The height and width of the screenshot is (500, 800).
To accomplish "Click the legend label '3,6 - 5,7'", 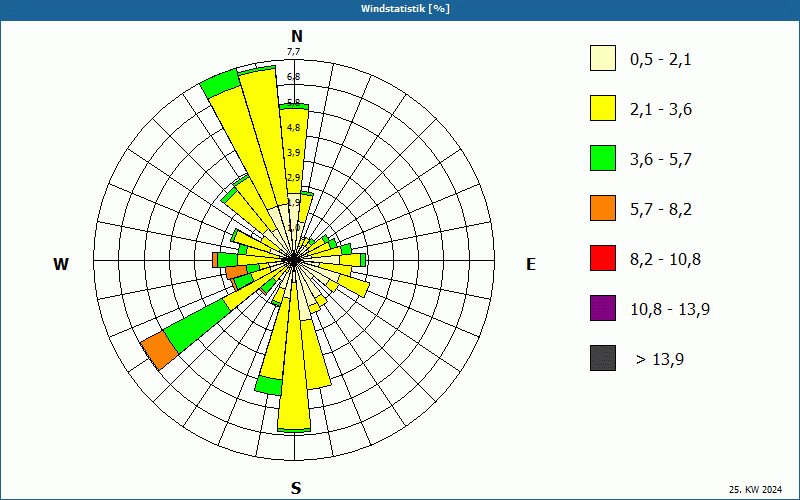I will click(661, 160).
